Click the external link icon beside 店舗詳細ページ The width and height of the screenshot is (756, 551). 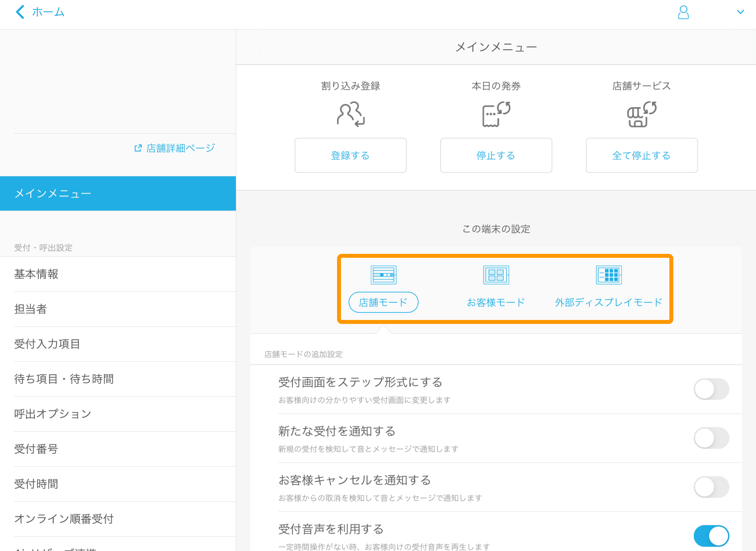[138, 148]
